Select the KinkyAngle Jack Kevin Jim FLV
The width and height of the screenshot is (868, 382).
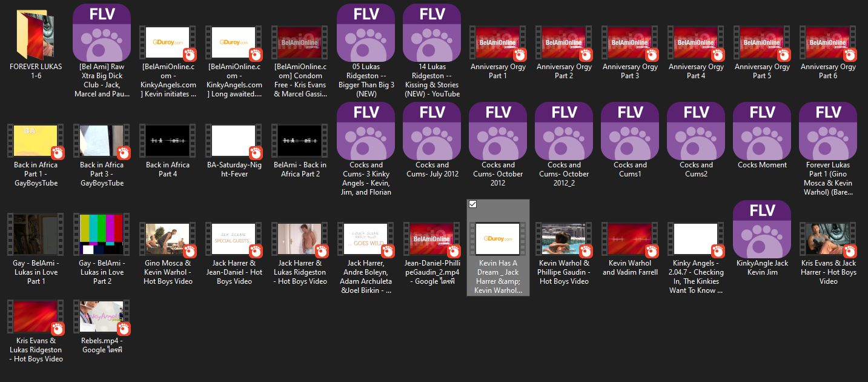(762, 229)
